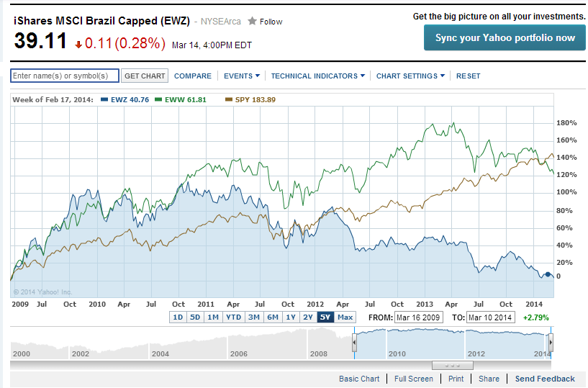588x388 pixels.
Task: Open the Full Screen link
Action: [413, 379]
